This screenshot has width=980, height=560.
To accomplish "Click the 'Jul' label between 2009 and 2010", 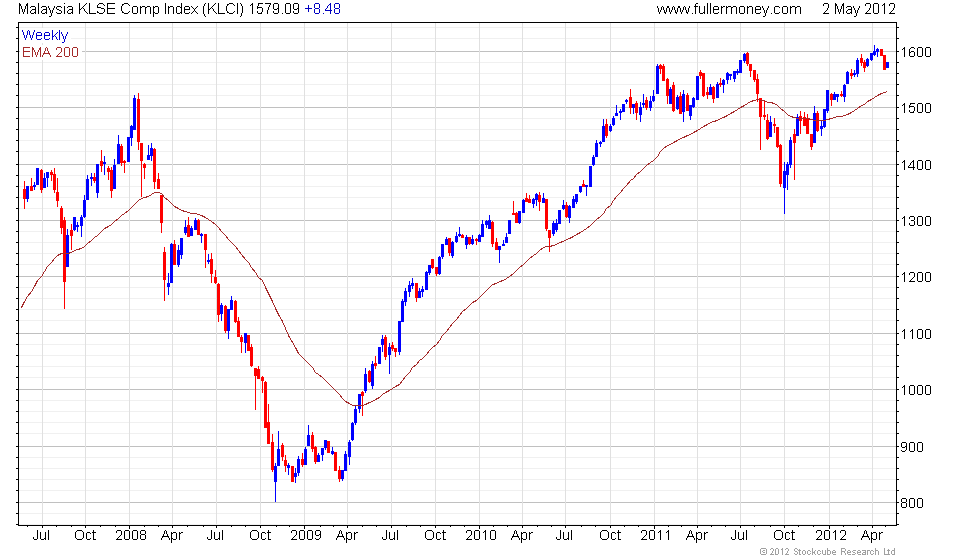I will [x=391, y=536].
